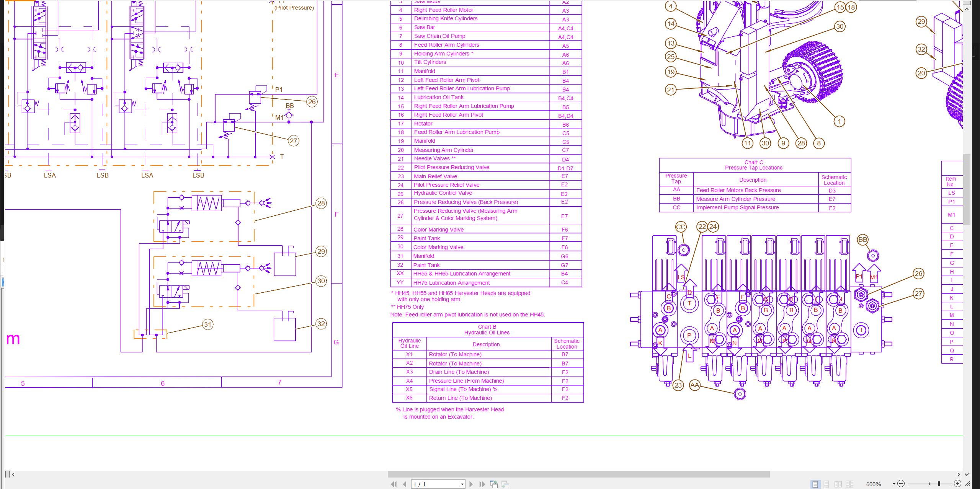Click the 'CC' pressure tap callout circle
980x489 pixels.
click(681, 227)
